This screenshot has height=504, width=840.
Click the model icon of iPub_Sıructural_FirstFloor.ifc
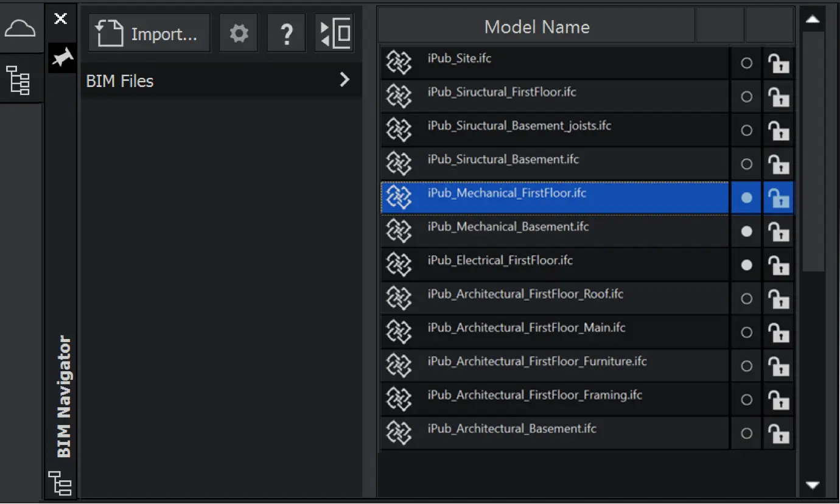pyautogui.click(x=399, y=96)
